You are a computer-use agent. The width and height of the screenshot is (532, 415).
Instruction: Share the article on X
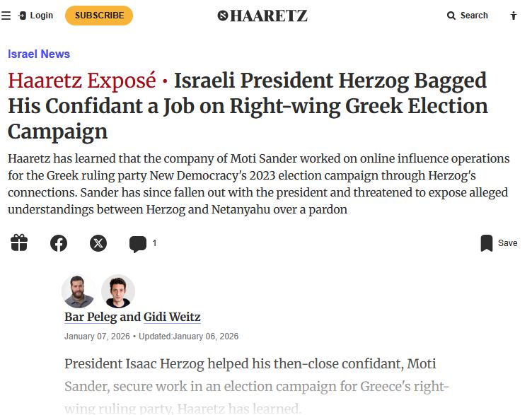(98, 243)
